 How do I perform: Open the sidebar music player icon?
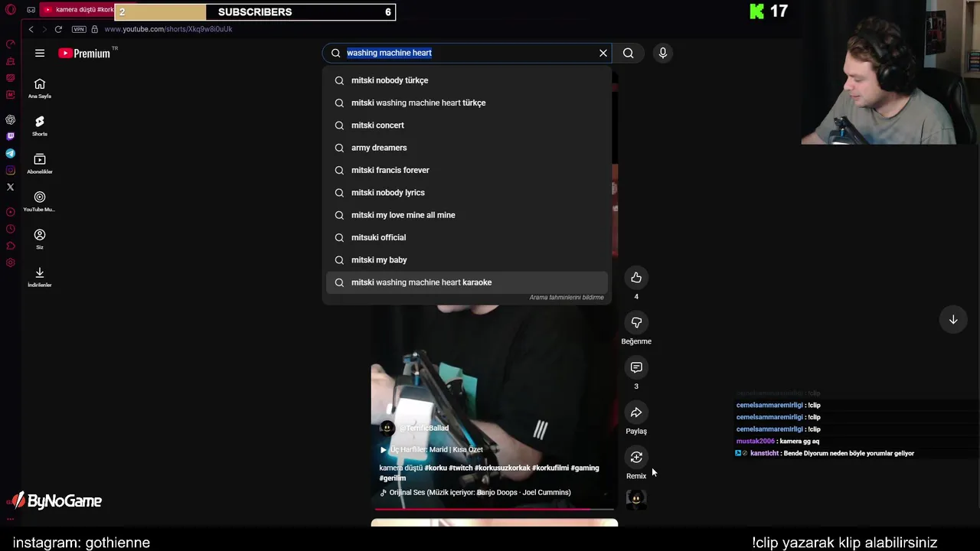pyautogui.click(x=11, y=212)
